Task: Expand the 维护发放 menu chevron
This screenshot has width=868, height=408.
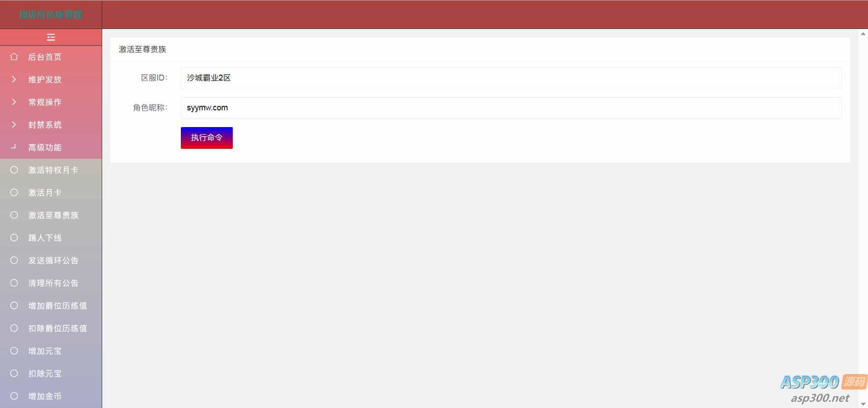Action: coord(14,79)
